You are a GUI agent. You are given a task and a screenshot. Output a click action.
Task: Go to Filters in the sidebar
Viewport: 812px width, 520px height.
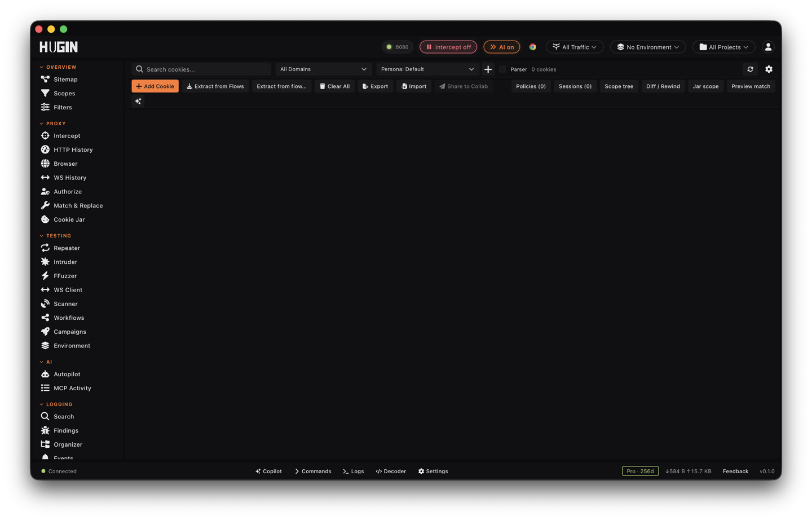tap(63, 107)
